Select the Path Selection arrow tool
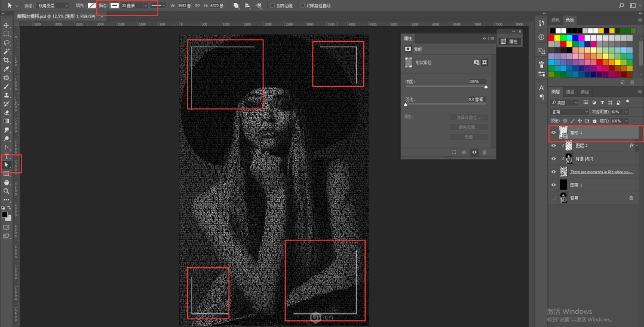Image resolution: width=644 pixels, height=327 pixels. (7, 164)
